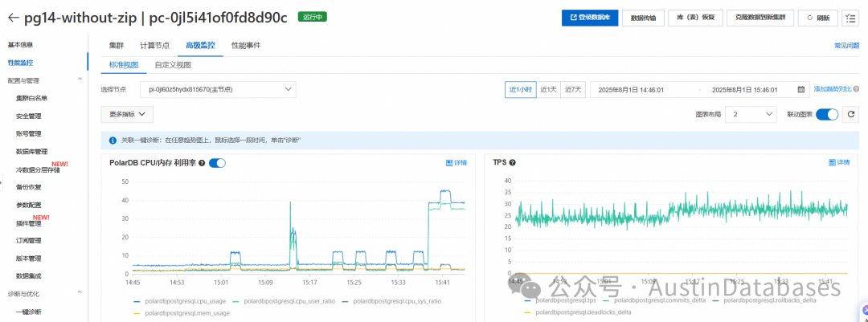The width and height of the screenshot is (868, 322).
Task: Click info icon in 关联一键诊断 banner
Action: 113,141
